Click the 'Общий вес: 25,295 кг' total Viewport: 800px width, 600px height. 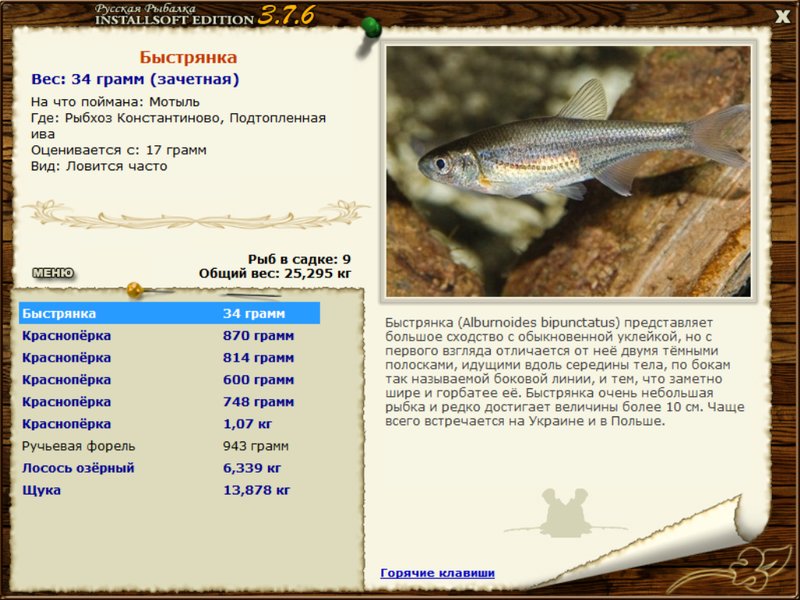point(275,273)
